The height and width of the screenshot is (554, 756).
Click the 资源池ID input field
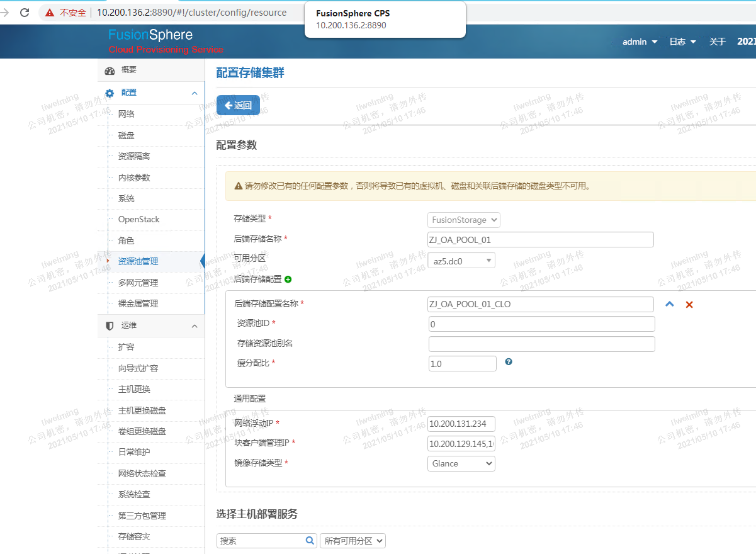pos(542,324)
